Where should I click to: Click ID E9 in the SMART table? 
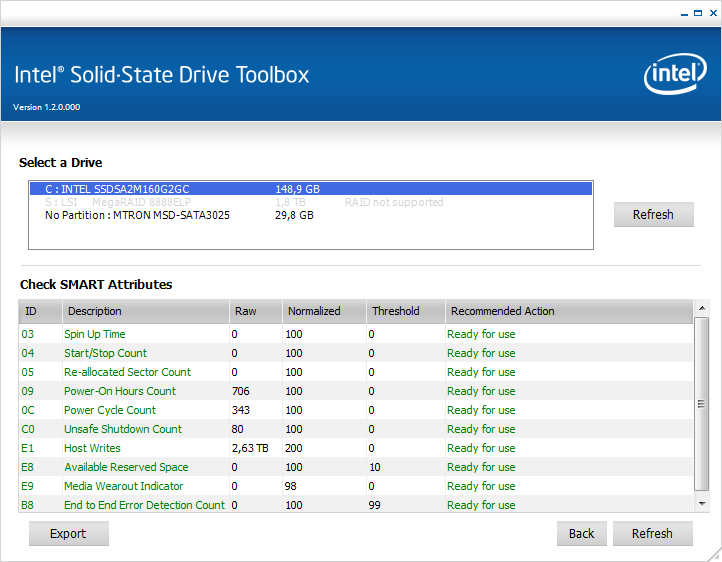27,486
